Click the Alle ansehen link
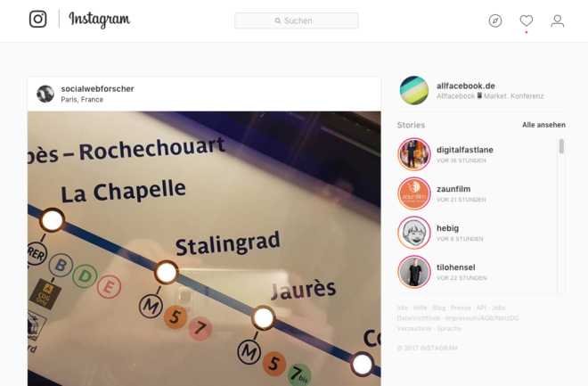 point(543,125)
